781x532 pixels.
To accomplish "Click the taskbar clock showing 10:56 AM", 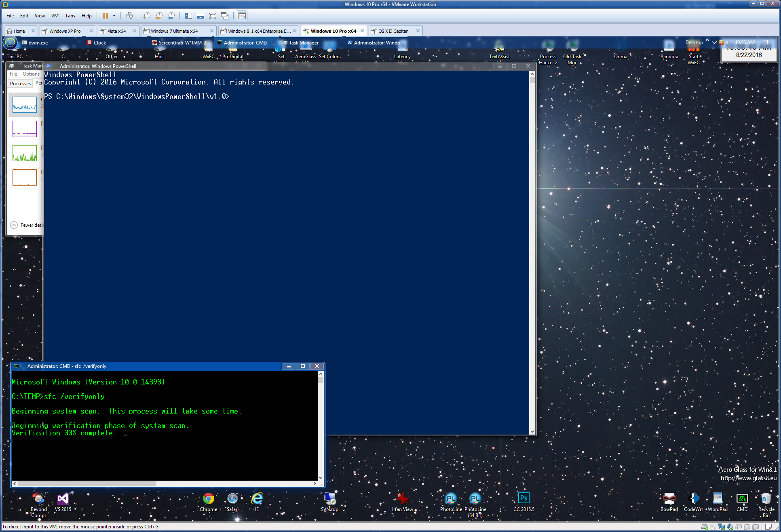I will click(x=745, y=42).
